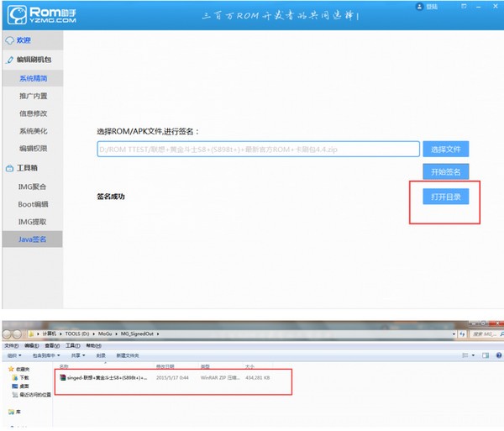Open 系统美化 sidebar item
Screen dimensions: 504x431
tap(33, 131)
